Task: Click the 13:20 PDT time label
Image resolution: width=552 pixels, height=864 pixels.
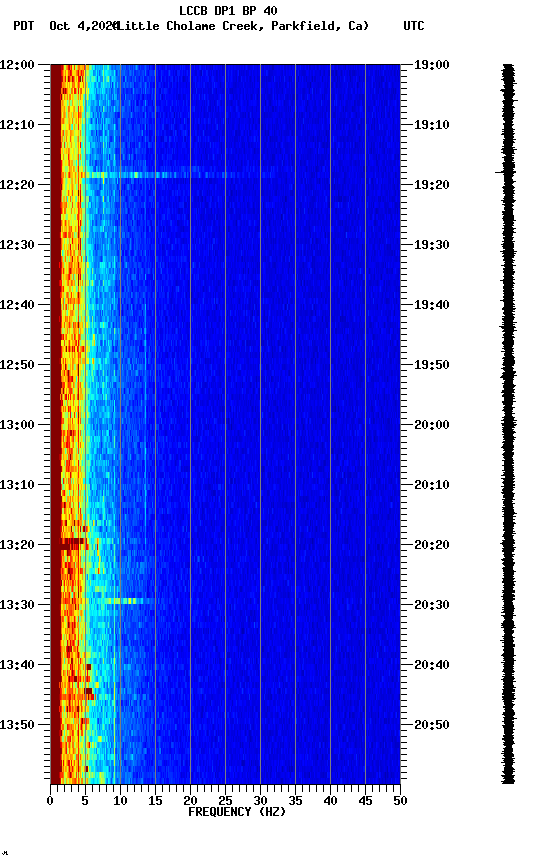Action: coord(17,546)
